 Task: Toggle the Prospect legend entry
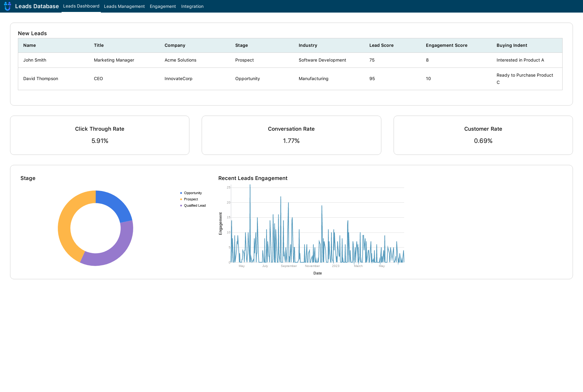189,199
